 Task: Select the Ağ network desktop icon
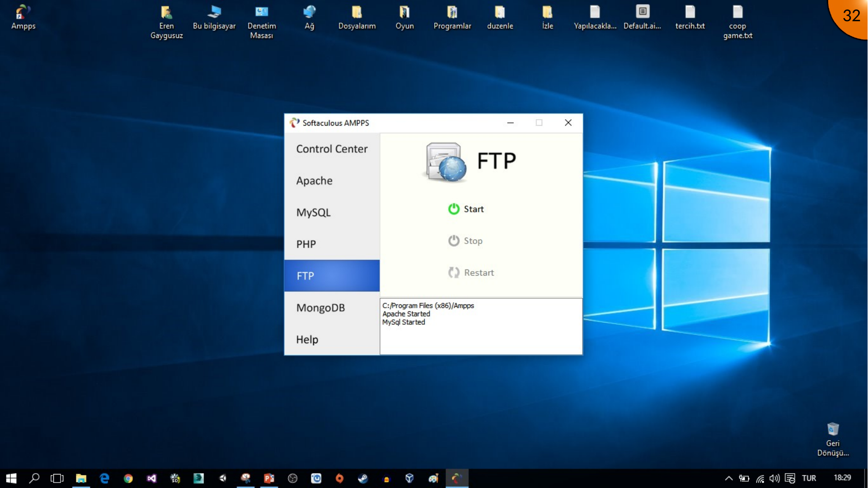tap(310, 17)
